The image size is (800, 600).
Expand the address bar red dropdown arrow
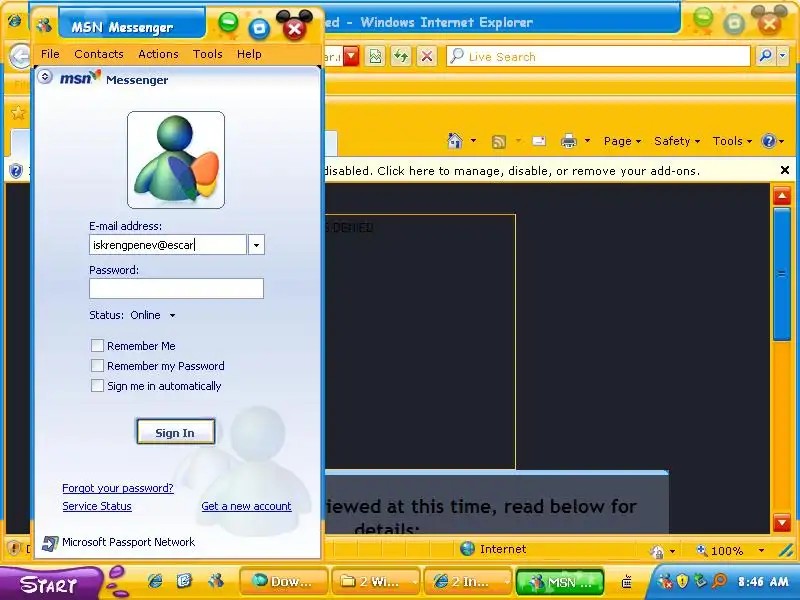[351, 56]
